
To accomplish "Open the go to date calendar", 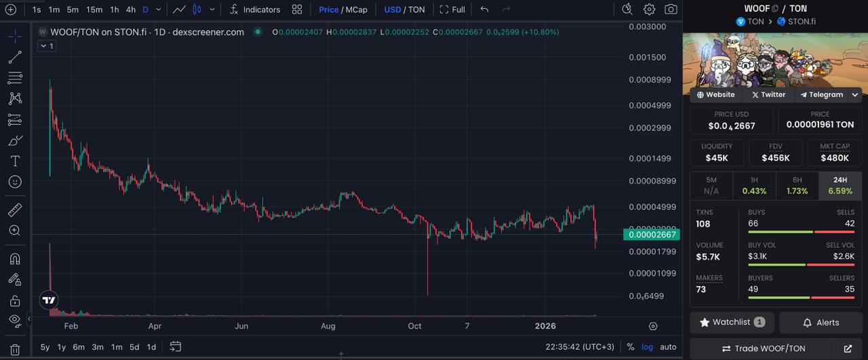I will pyautogui.click(x=175, y=346).
